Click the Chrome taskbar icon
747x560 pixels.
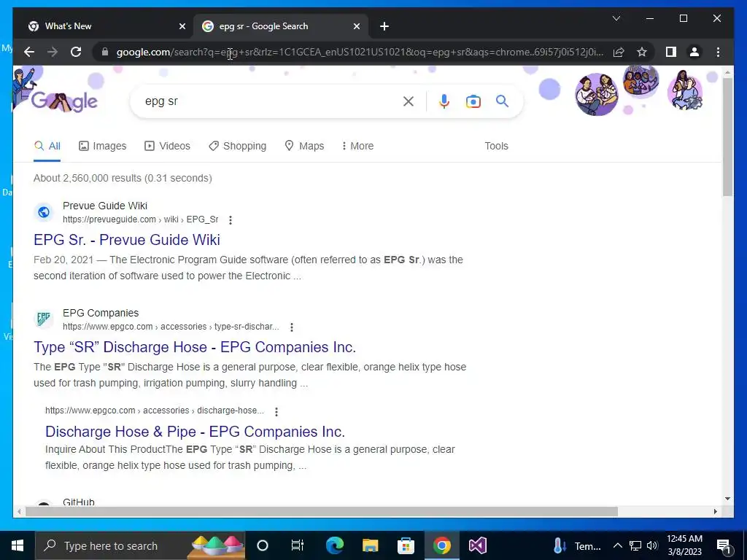coord(441,545)
